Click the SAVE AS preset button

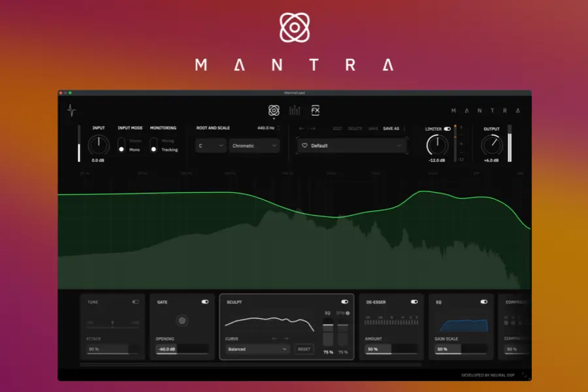[x=390, y=129]
